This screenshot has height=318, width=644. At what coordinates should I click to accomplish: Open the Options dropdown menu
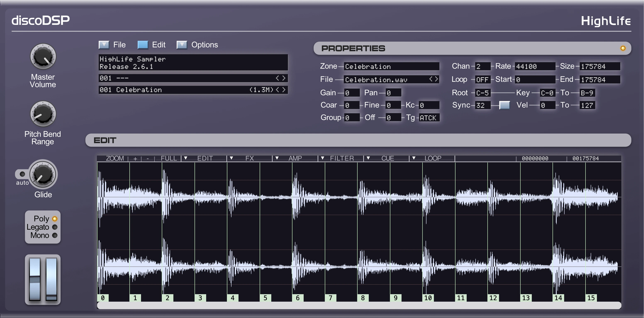click(x=182, y=45)
